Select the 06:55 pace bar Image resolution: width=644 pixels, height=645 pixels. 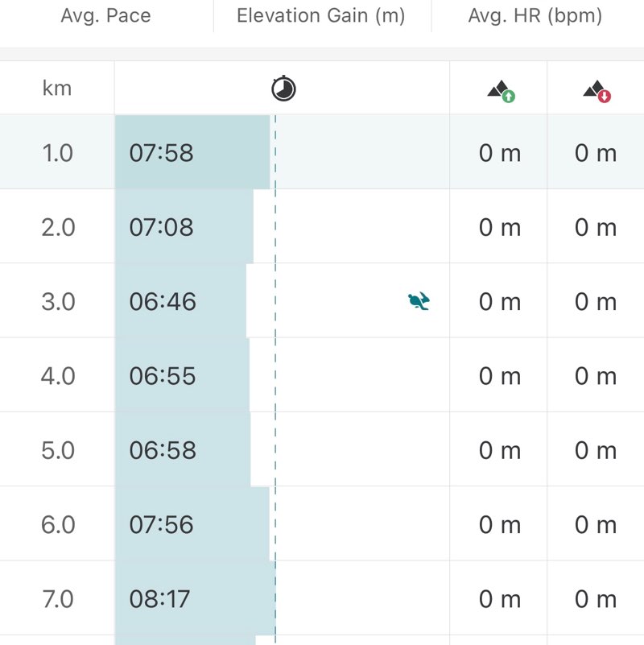click(182, 376)
